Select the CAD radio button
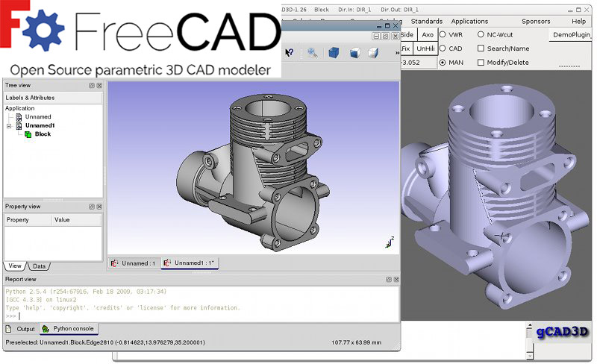The image size is (597, 364). [443, 48]
